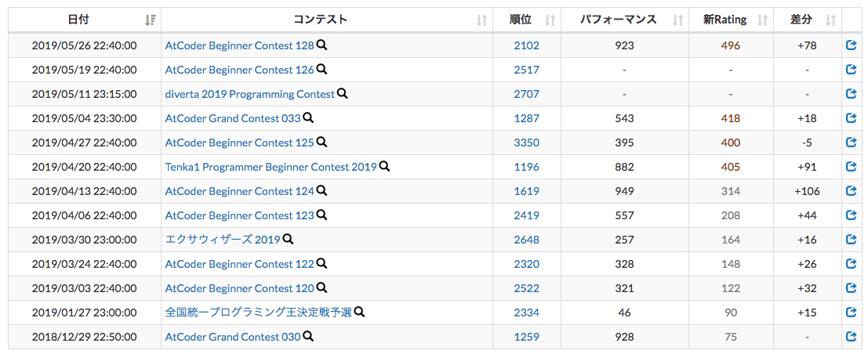868x354 pixels.
Task: Click magnifier icon next to AtCoder Grand Contest 033
Action: coord(308,117)
